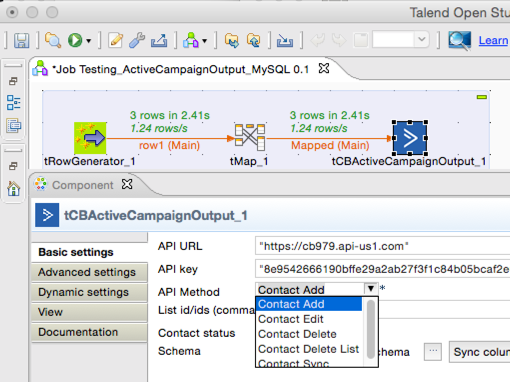Open the Dynamic settings tab

89,292
